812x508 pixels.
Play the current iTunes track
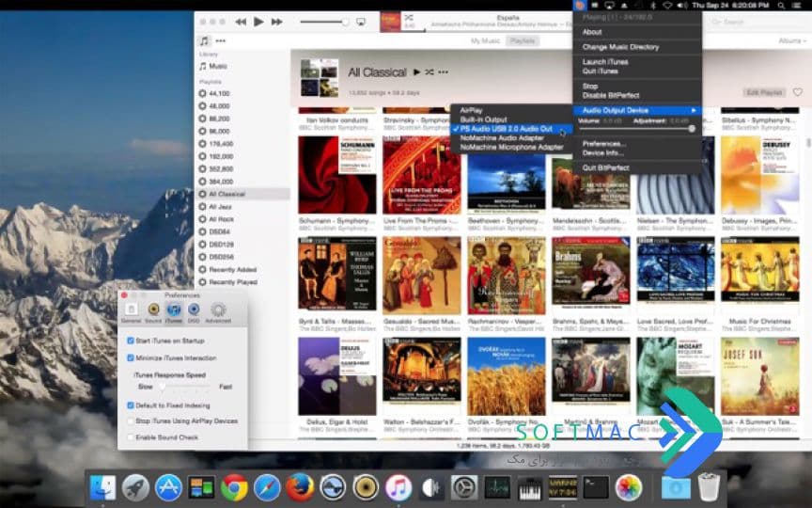coord(258,22)
